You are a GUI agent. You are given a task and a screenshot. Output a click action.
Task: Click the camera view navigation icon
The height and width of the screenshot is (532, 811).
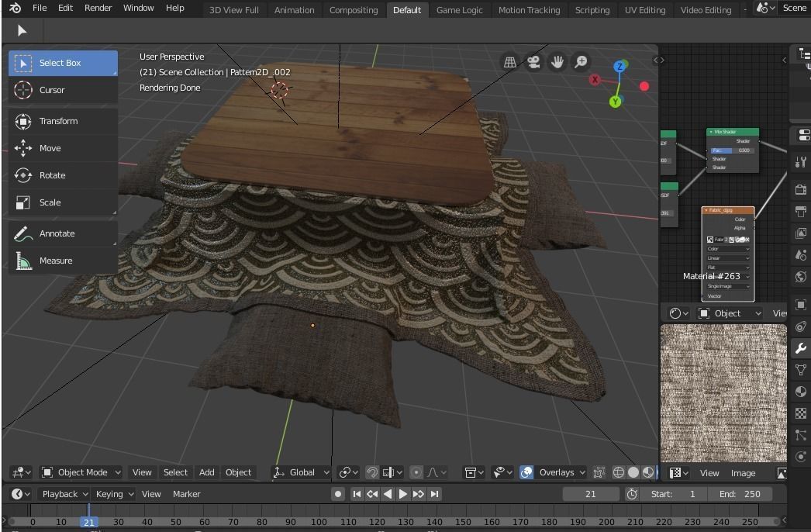[x=533, y=62]
